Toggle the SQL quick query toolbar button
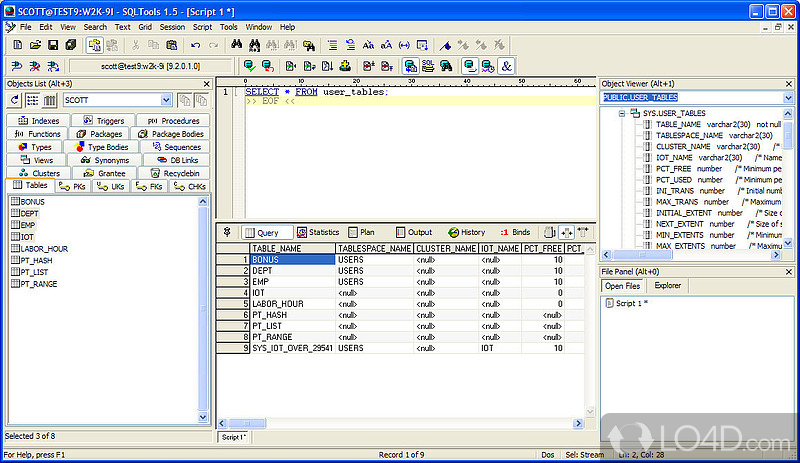Image resolution: width=800 pixels, height=463 pixels. click(x=427, y=66)
